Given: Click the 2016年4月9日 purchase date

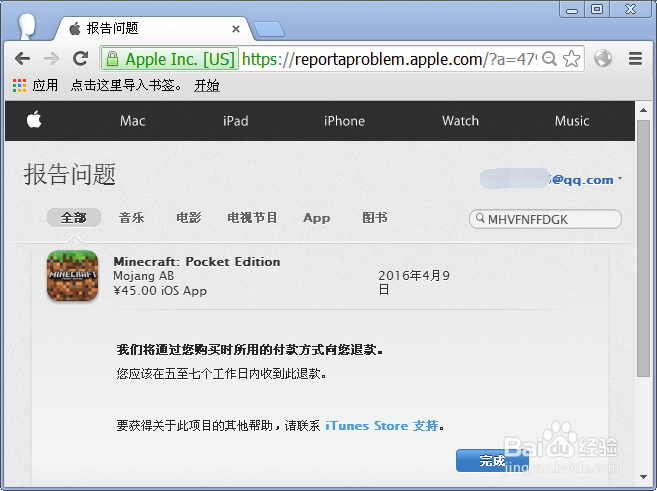Looking at the screenshot, I should (x=414, y=282).
